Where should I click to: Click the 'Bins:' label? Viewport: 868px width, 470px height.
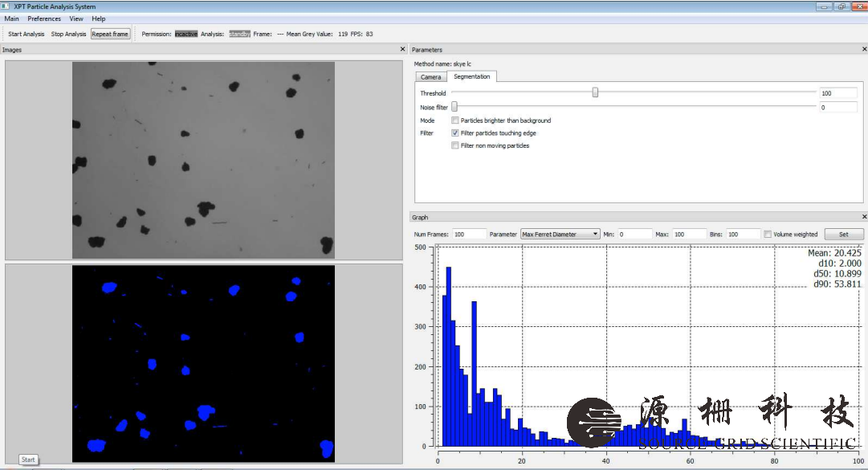pos(715,234)
